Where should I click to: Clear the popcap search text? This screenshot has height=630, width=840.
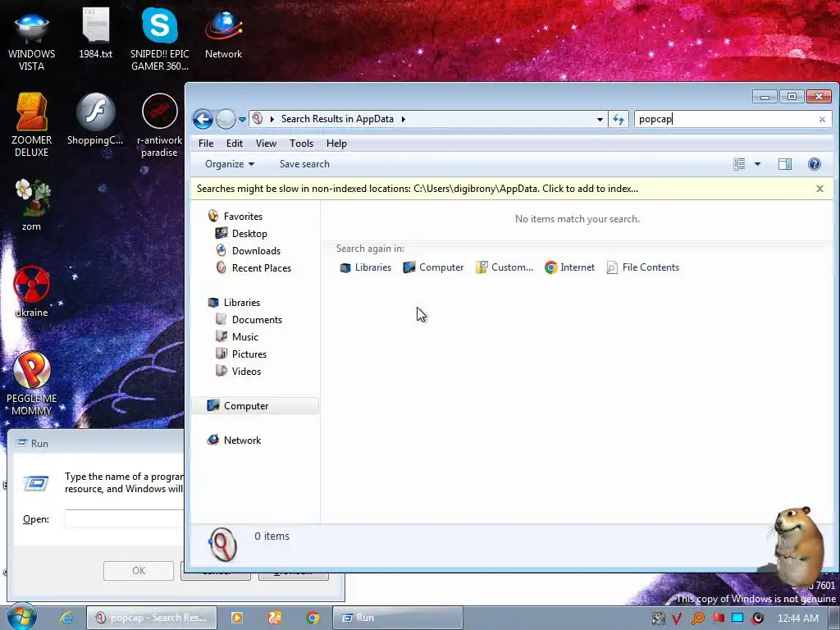pos(822,120)
